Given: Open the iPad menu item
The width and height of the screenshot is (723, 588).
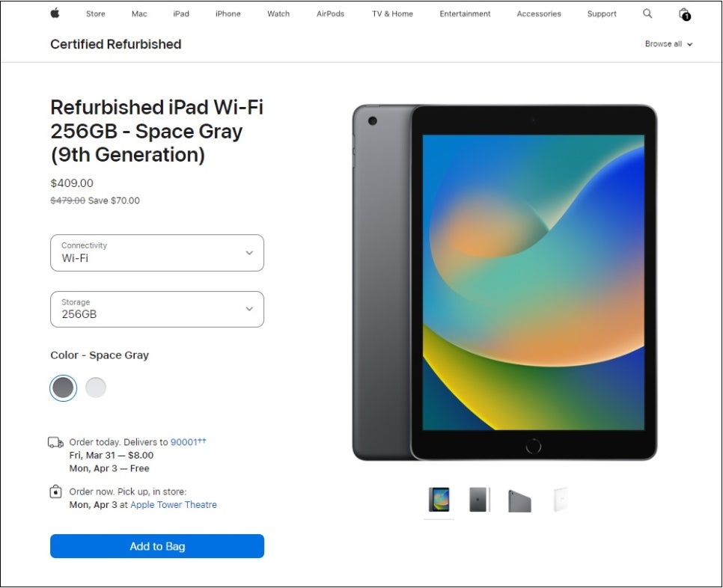Looking at the screenshot, I should pos(181,13).
